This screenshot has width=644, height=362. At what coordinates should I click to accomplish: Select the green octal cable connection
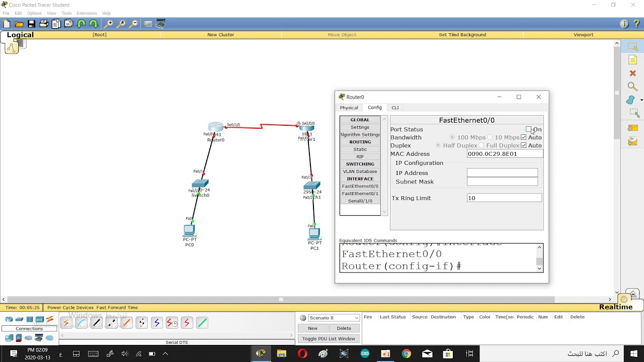[x=202, y=323]
